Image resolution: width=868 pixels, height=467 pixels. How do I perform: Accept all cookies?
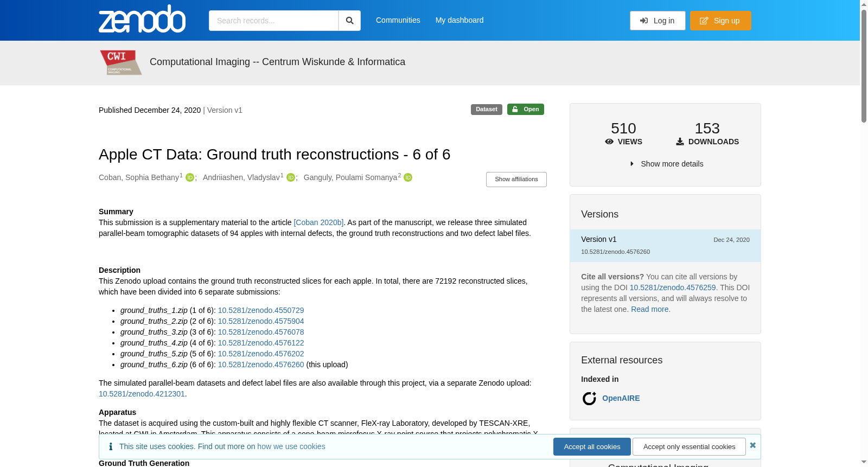[x=592, y=447]
